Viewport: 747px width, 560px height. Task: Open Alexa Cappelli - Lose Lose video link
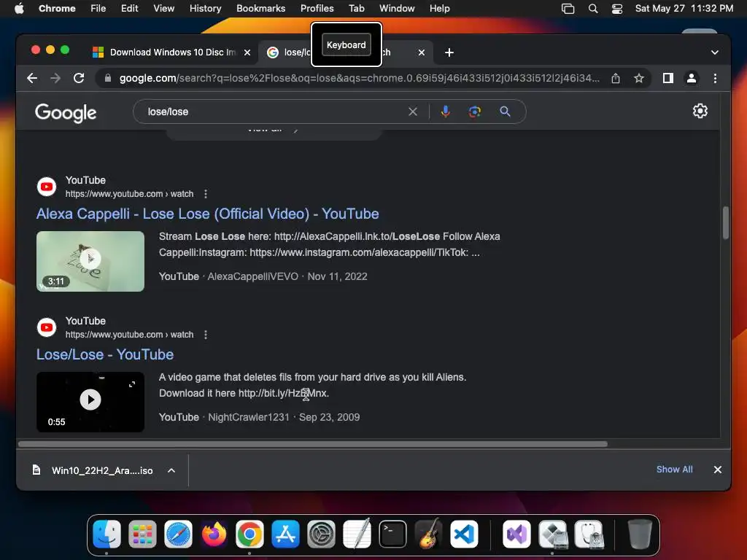[x=208, y=214]
